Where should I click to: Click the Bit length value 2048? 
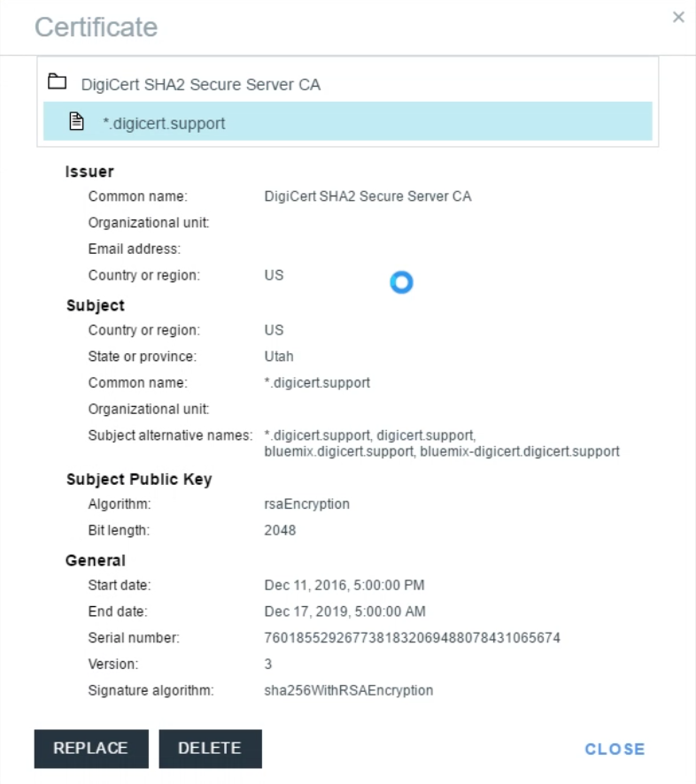click(x=280, y=531)
